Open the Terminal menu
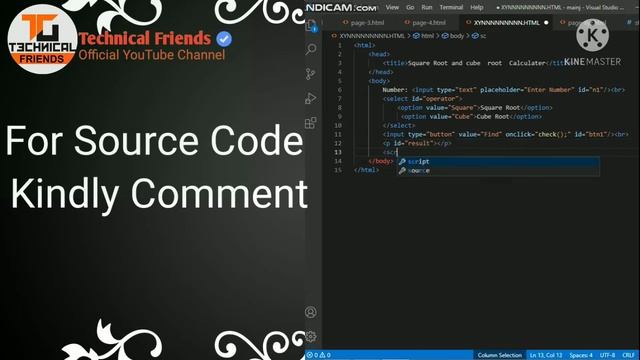Screen dimensions: 640x360 tap(451, 7)
